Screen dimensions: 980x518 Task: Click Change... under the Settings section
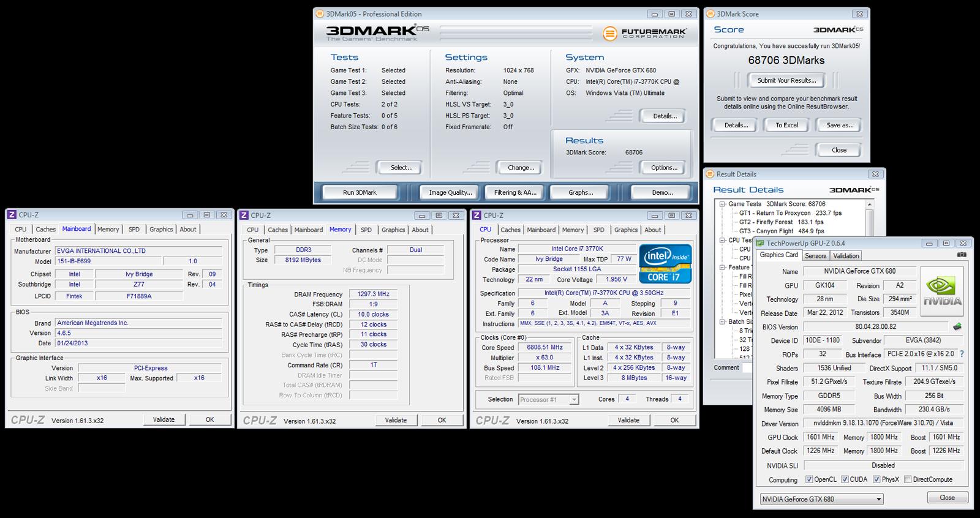click(x=521, y=168)
